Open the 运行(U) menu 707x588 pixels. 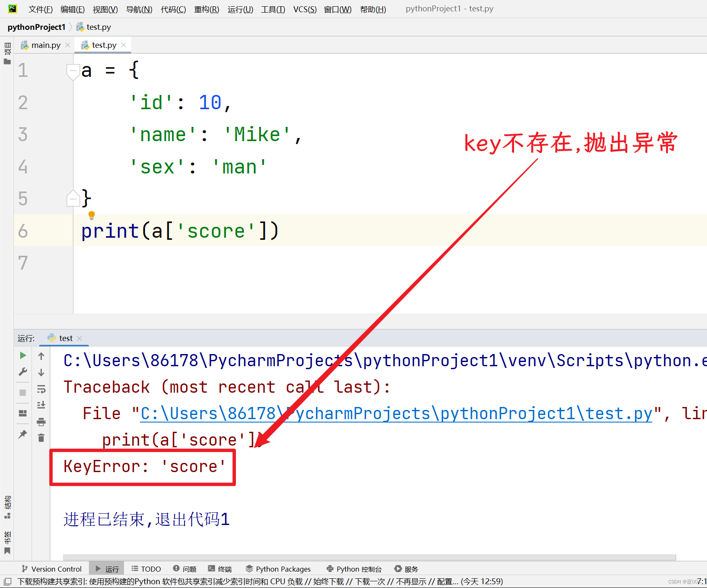pos(240,9)
